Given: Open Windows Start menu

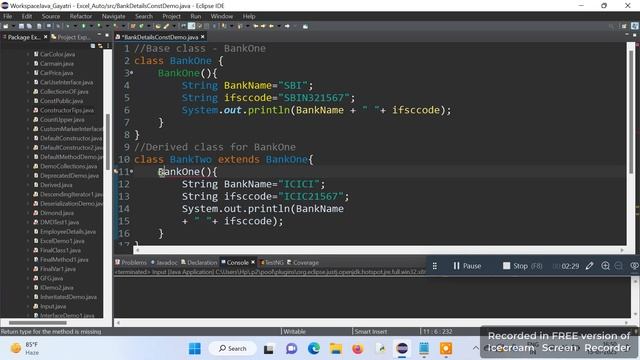Looking at the screenshot, I should 195,348.
